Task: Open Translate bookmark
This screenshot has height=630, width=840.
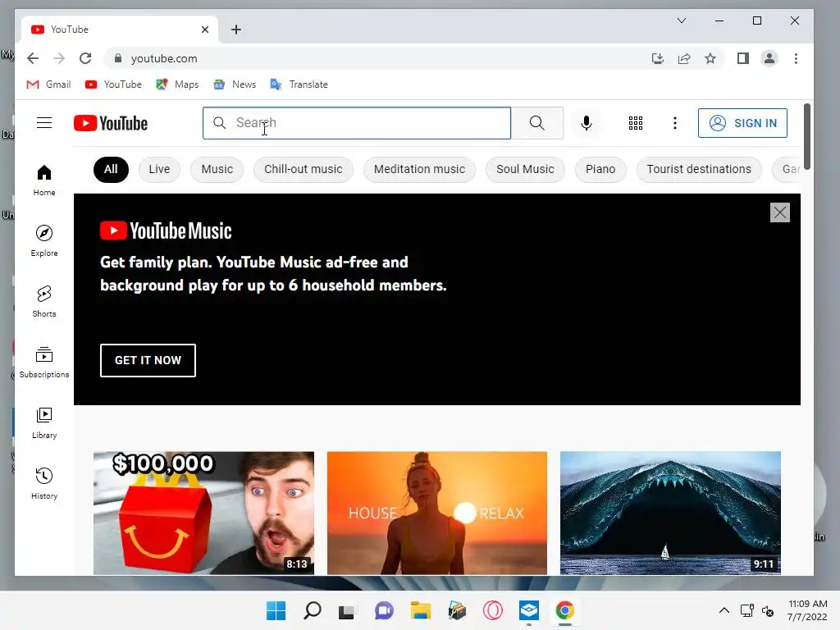Action: 299,84
